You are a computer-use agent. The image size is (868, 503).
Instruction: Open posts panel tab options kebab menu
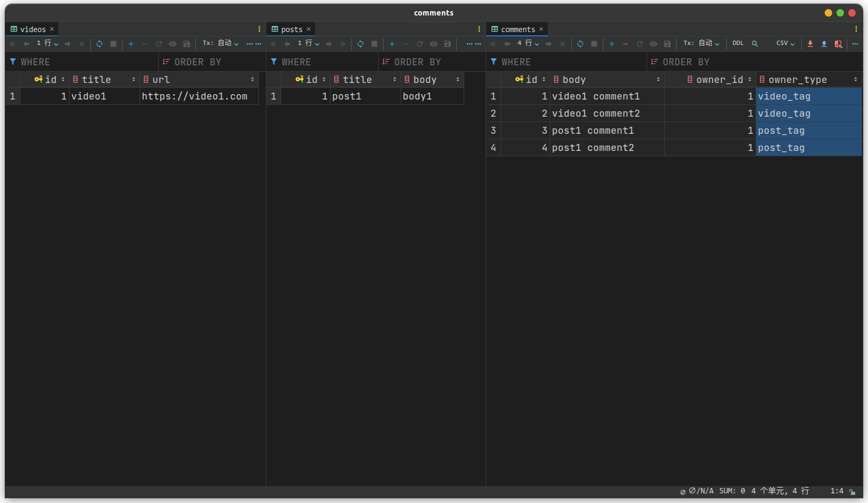point(479,29)
